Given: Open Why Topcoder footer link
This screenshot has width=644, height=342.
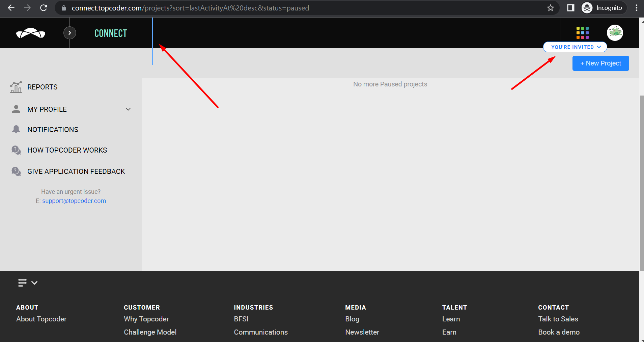Looking at the screenshot, I should click(146, 319).
